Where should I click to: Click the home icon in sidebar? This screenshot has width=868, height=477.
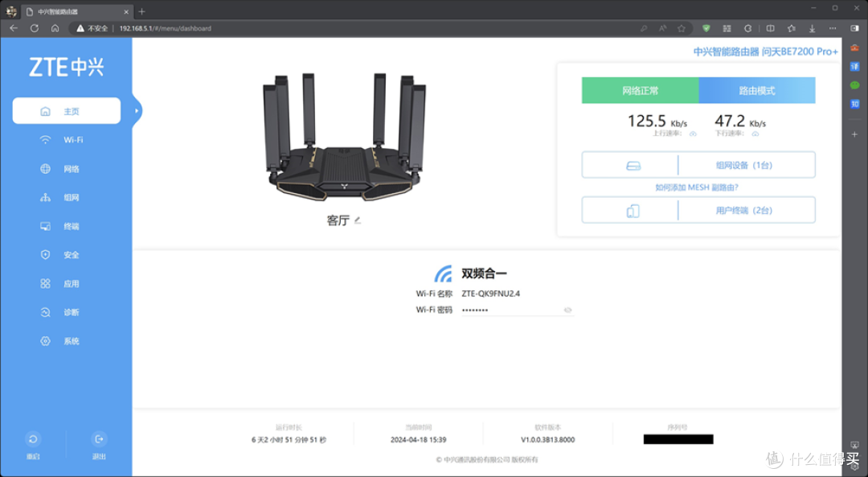(45, 111)
